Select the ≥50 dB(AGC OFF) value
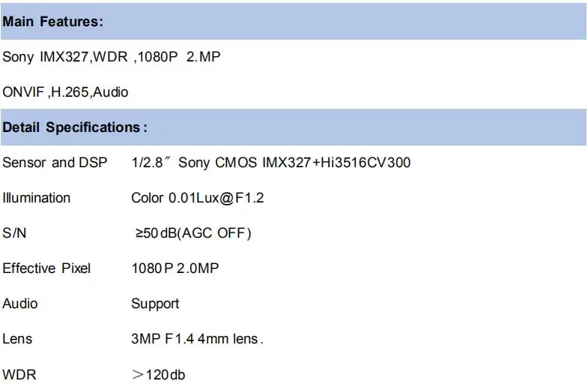The width and height of the screenshot is (588, 390). (193, 233)
